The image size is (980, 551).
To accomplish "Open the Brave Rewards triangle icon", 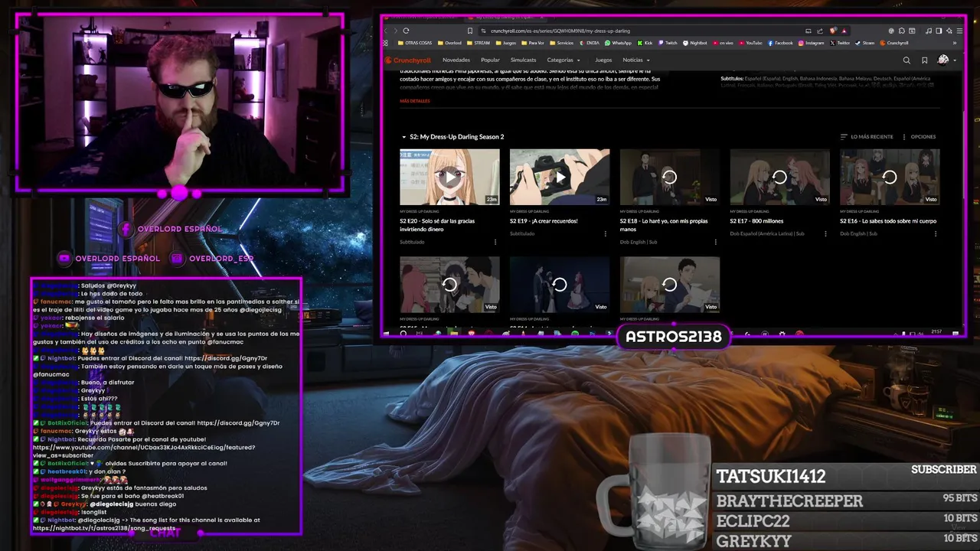I will tap(844, 31).
